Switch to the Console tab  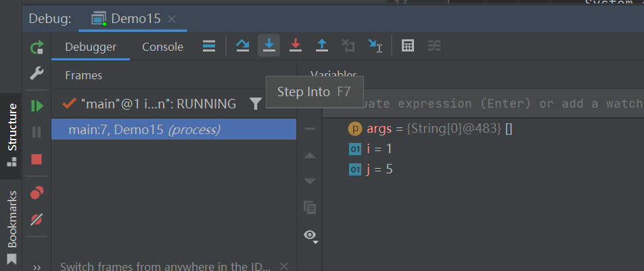click(x=162, y=47)
